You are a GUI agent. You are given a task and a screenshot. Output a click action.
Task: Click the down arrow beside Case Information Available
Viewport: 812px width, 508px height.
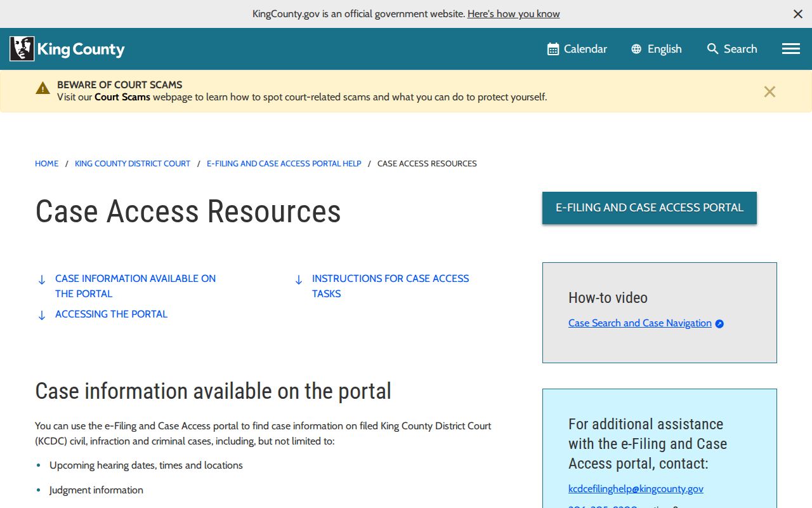(x=42, y=279)
